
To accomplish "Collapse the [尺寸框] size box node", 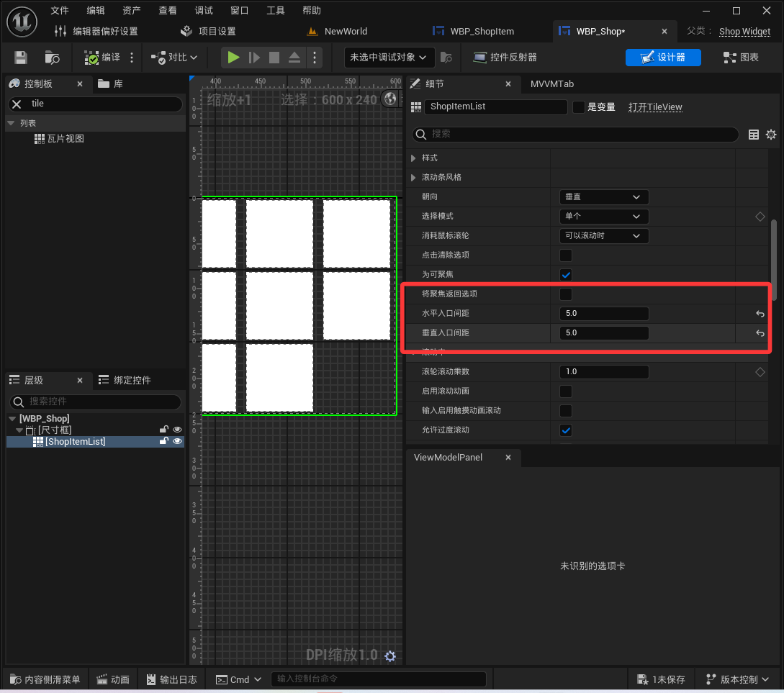I will coord(19,430).
